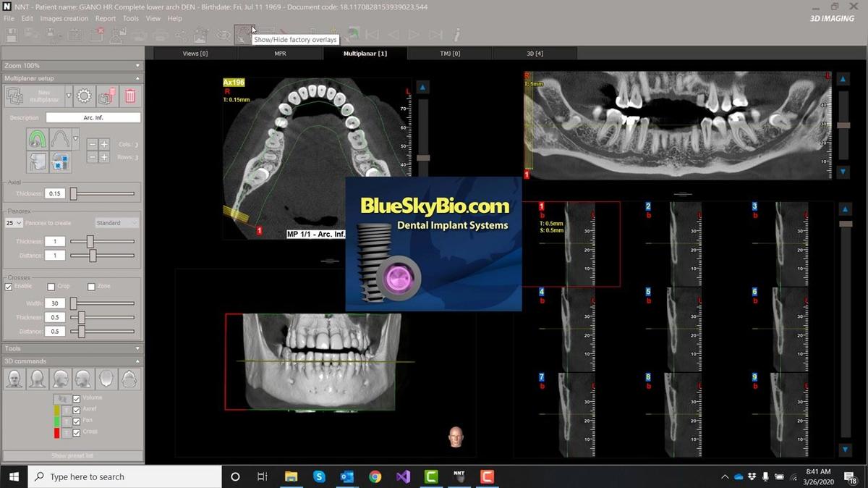Delete multiplanar with red trash icon

tap(130, 96)
